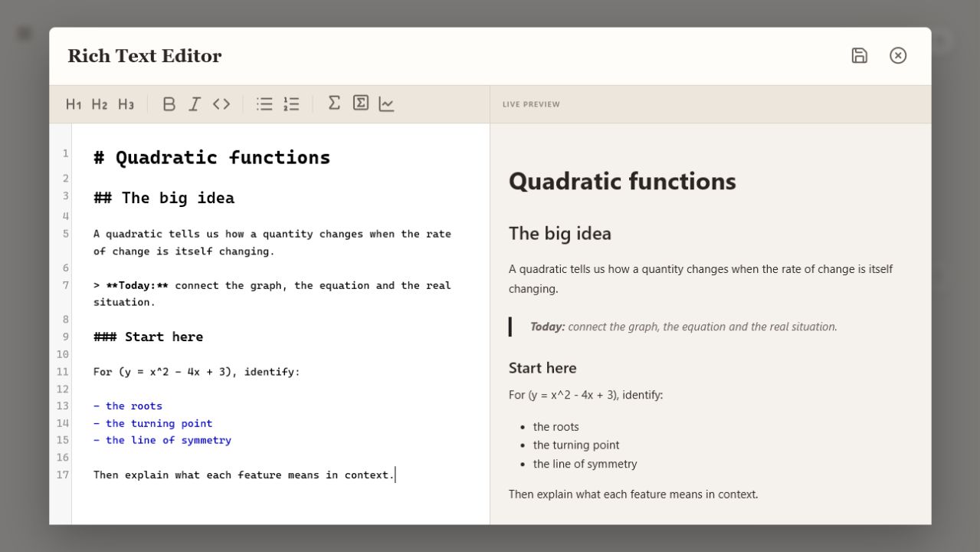
Task: Toggle italic formatting
Action: coord(195,104)
